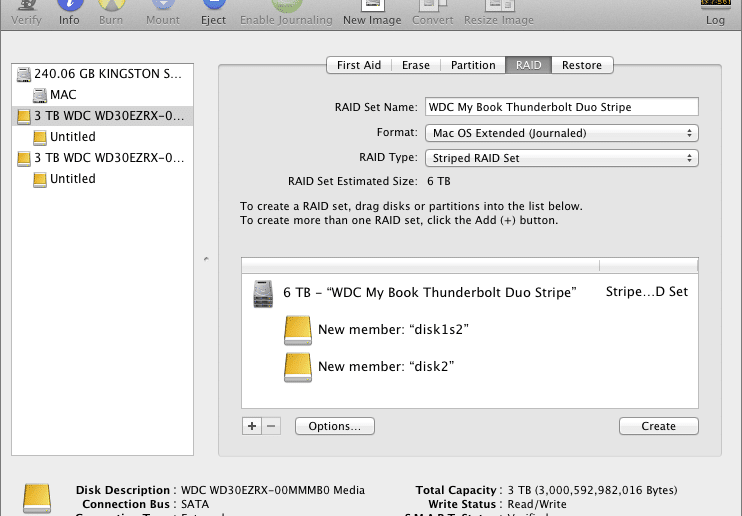Select the first Untitled volume

102,137
